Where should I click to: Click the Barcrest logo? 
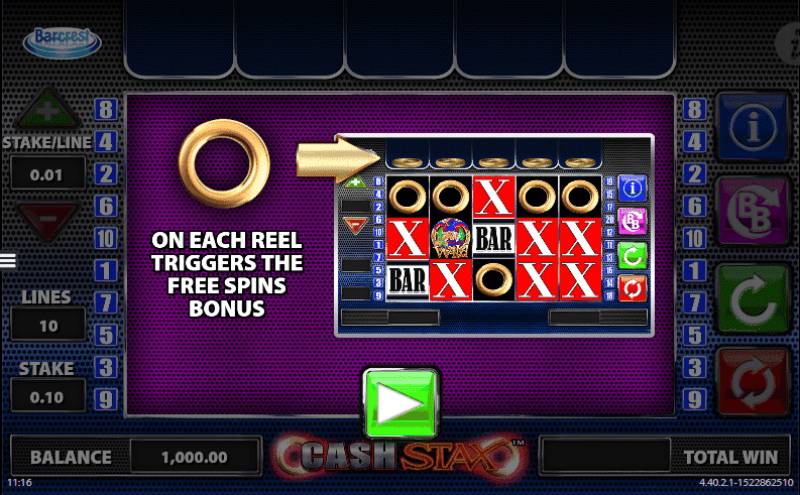click(x=62, y=43)
